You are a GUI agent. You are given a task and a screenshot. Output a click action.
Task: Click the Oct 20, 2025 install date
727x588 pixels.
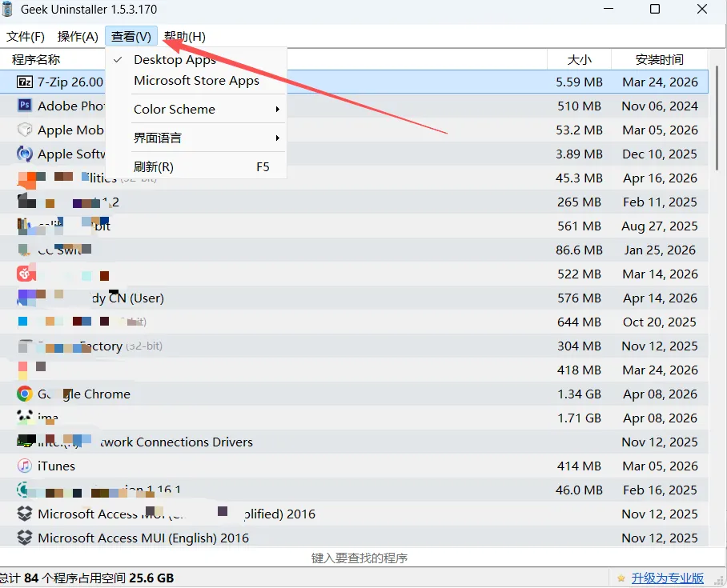(x=659, y=322)
